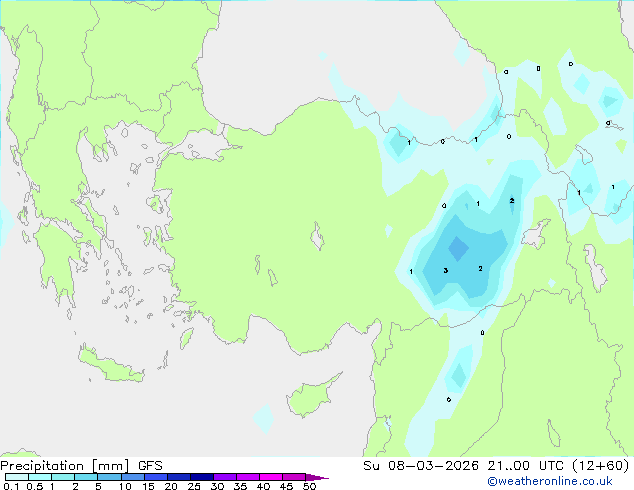Click the 'Precipitation [mm] GFS' title text
The width and height of the screenshot is (634, 490).
[81, 466]
